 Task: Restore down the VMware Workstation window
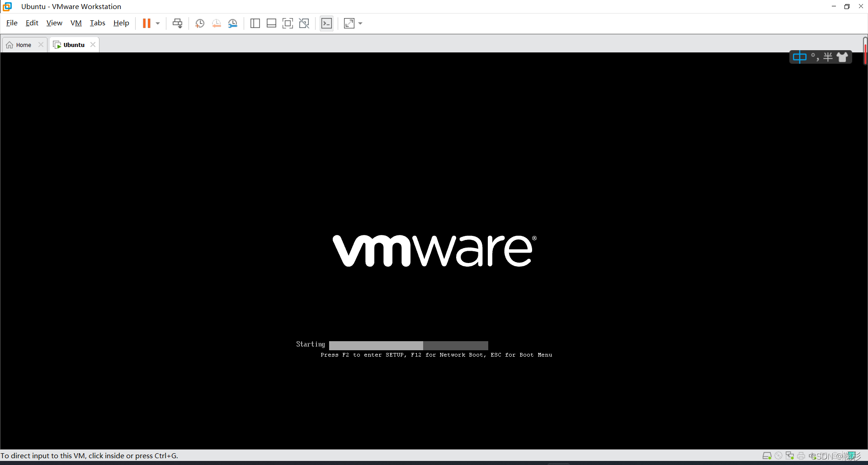pyautogui.click(x=847, y=6)
